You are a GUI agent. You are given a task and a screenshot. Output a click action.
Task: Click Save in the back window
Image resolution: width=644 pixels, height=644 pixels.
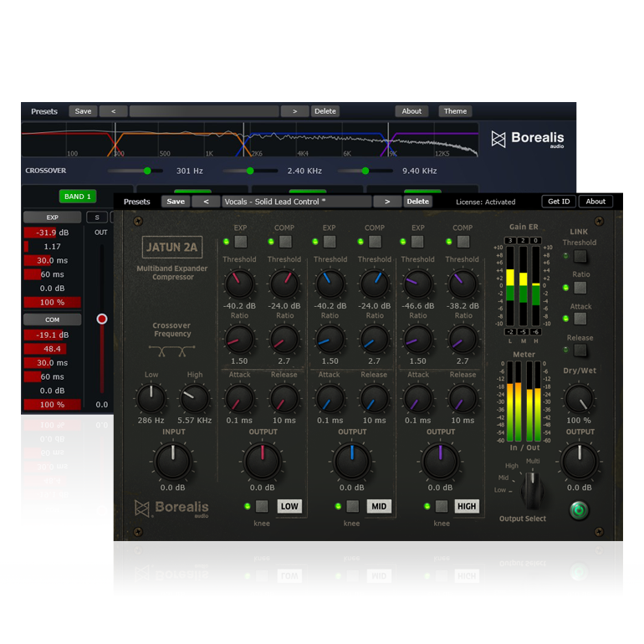pos(83,111)
